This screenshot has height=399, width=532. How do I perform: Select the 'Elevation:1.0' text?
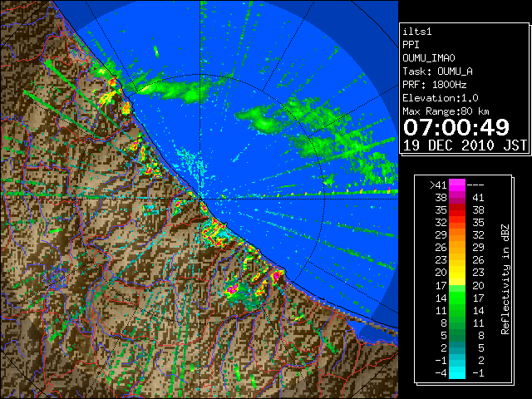pos(441,98)
